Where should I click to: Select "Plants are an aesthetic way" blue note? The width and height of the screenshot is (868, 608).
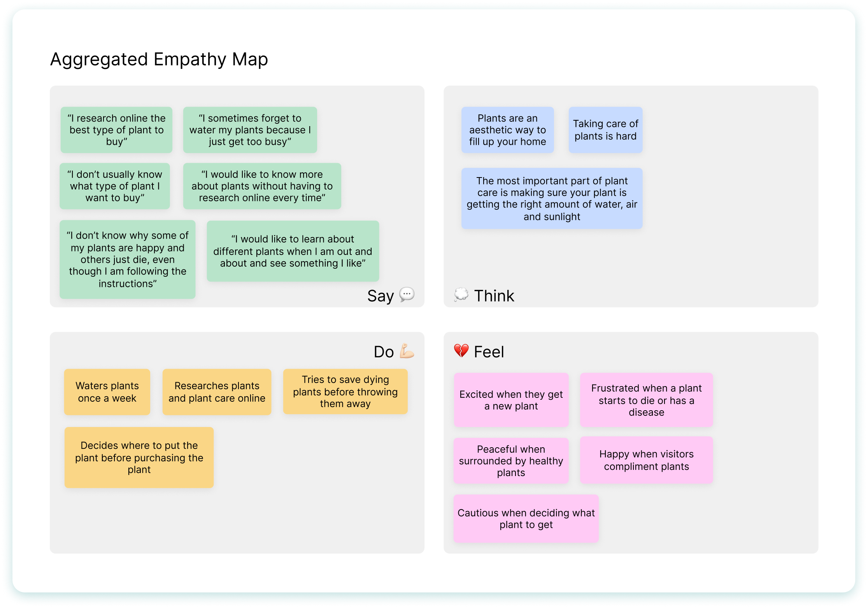coord(507,130)
